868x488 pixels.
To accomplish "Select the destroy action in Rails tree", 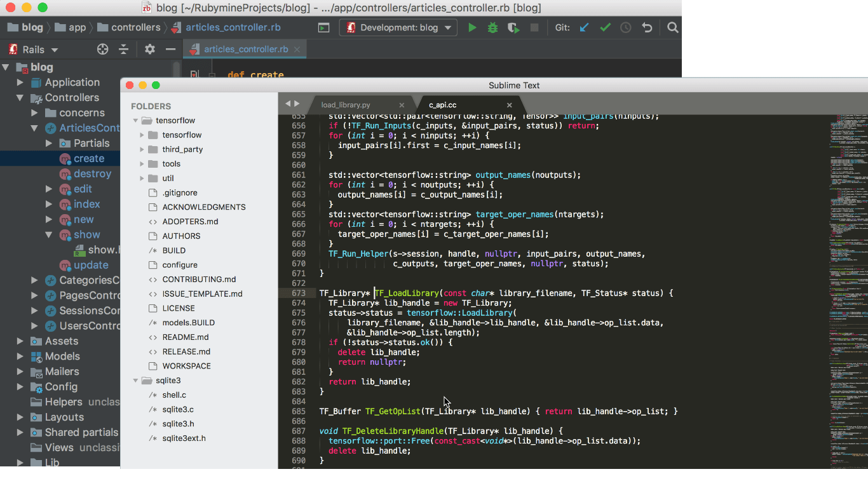I will (x=92, y=173).
